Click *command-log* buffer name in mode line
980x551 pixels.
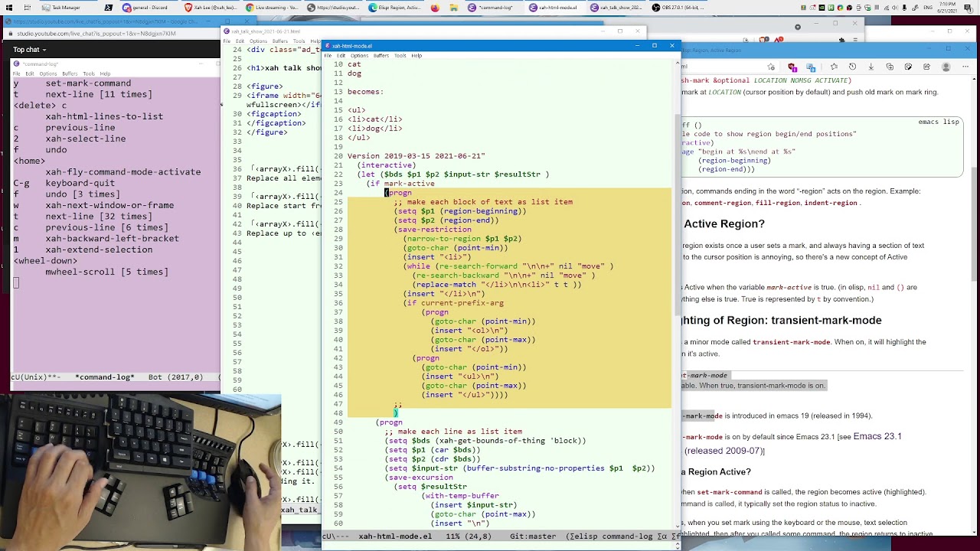pyautogui.click(x=105, y=377)
